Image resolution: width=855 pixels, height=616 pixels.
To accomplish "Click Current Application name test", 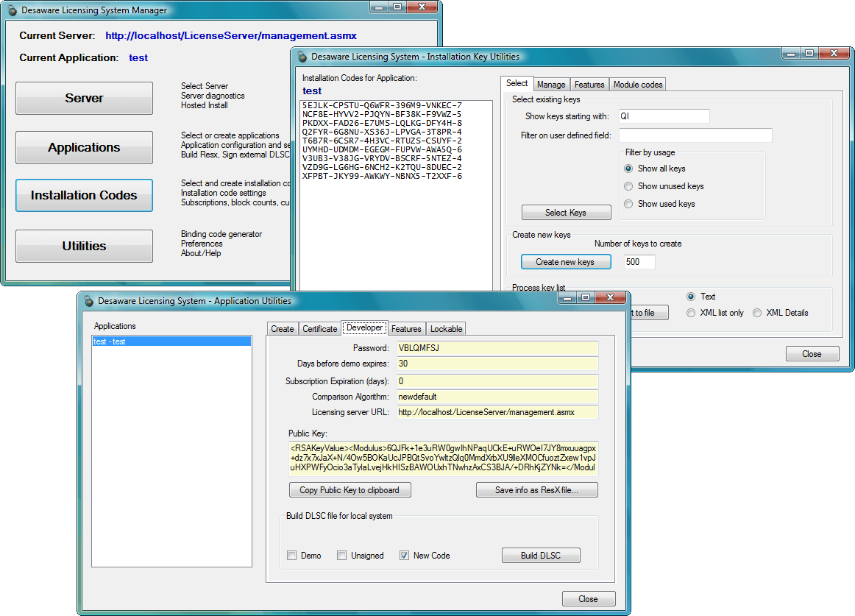I will pos(138,58).
